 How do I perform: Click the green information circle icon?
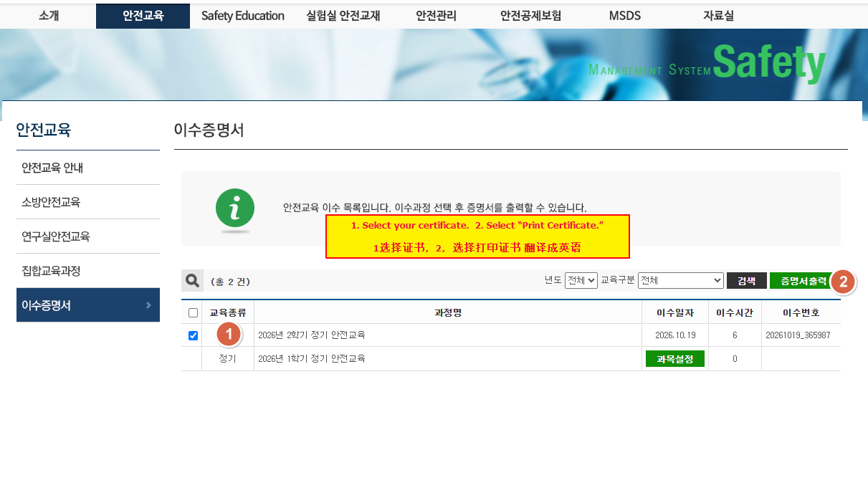coord(235,209)
